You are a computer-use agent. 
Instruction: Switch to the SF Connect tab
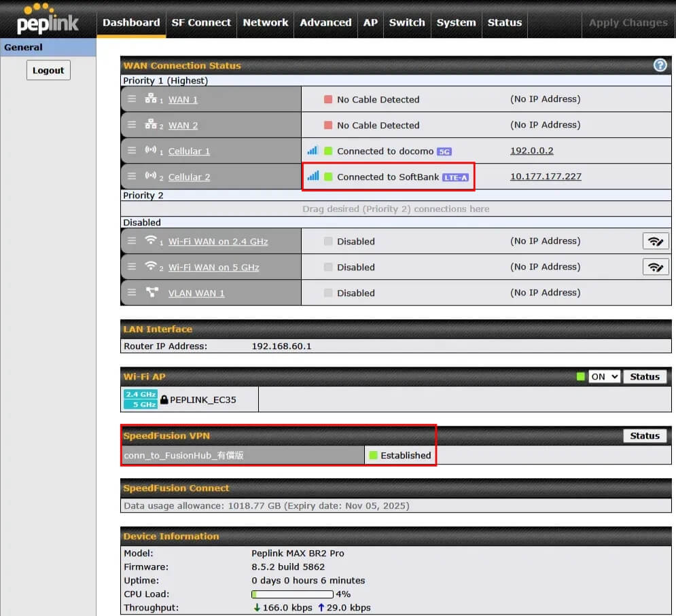click(201, 22)
